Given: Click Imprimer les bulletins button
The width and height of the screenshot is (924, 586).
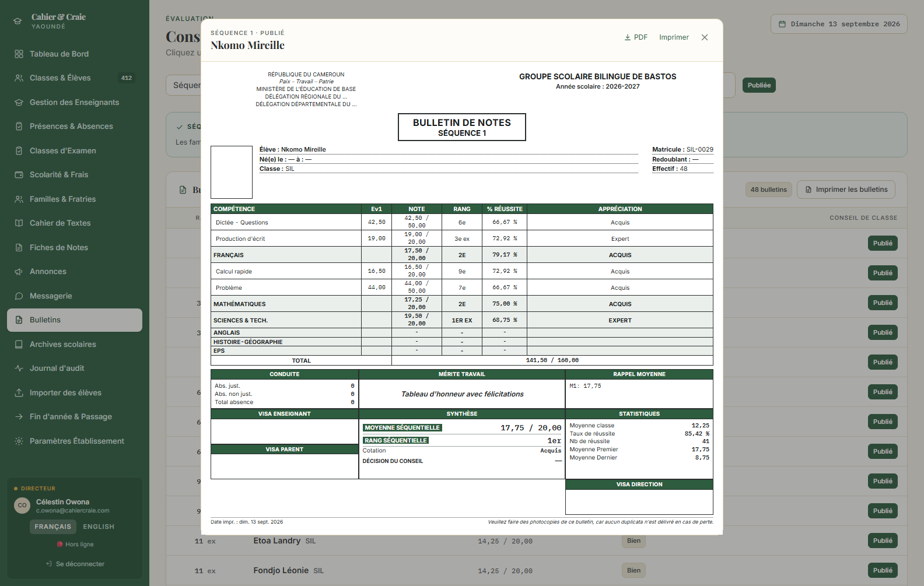Looking at the screenshot, I should [846, 190].
